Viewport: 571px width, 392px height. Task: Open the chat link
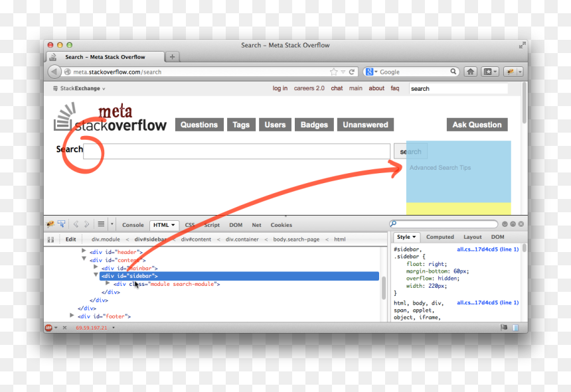pyautogui.click(x=337, y=88)
